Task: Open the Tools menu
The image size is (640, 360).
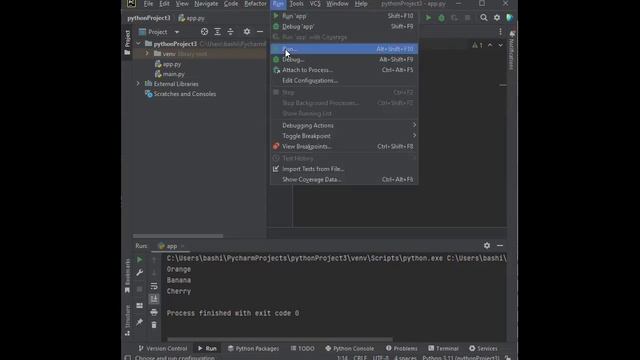Action: [296, 4]
